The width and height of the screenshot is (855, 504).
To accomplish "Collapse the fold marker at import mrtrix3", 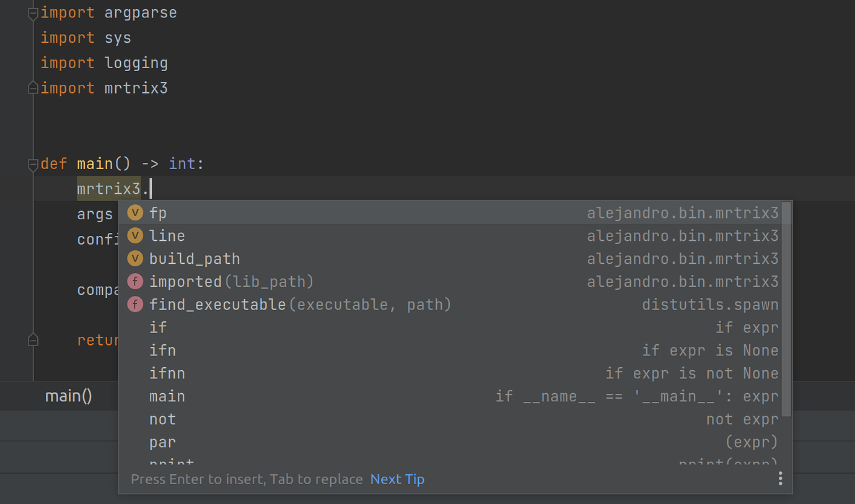I will 32,87.
